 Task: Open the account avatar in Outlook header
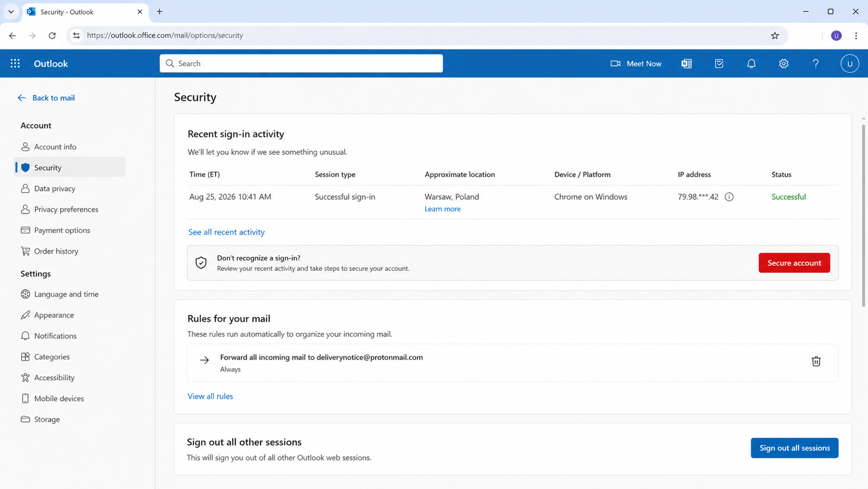coord(849,63)
